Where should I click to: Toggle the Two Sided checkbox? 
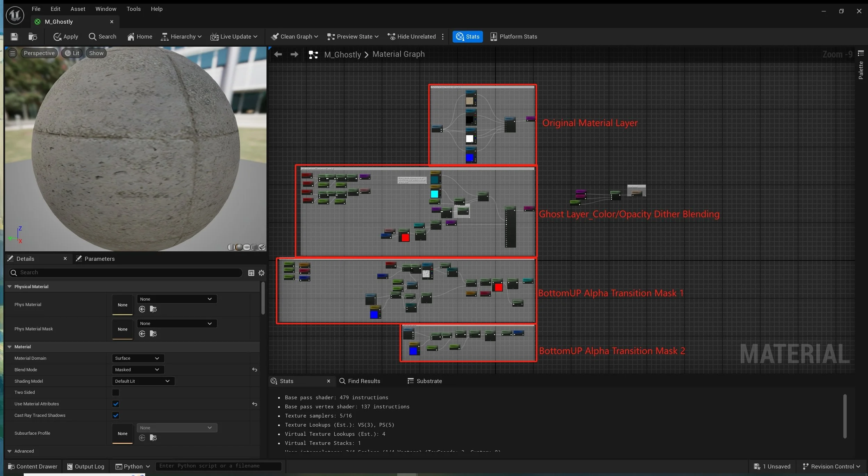click(x=116, y=392)
